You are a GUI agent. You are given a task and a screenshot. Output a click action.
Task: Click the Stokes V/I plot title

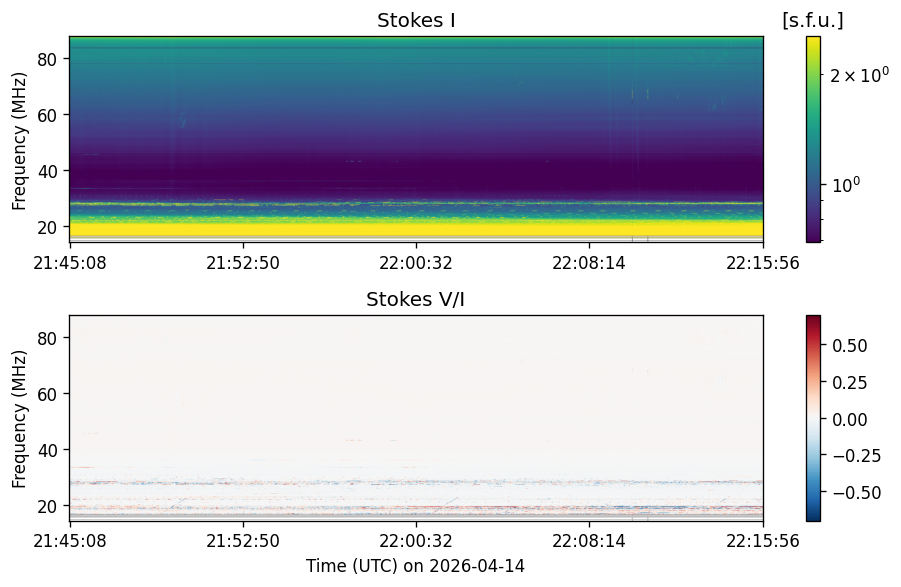(415, 299)
